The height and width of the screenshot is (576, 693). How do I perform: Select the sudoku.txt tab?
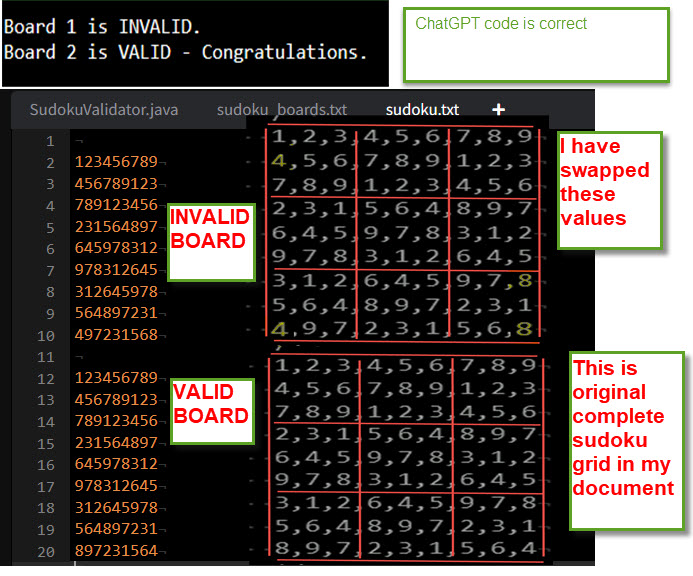click(422, 110)
